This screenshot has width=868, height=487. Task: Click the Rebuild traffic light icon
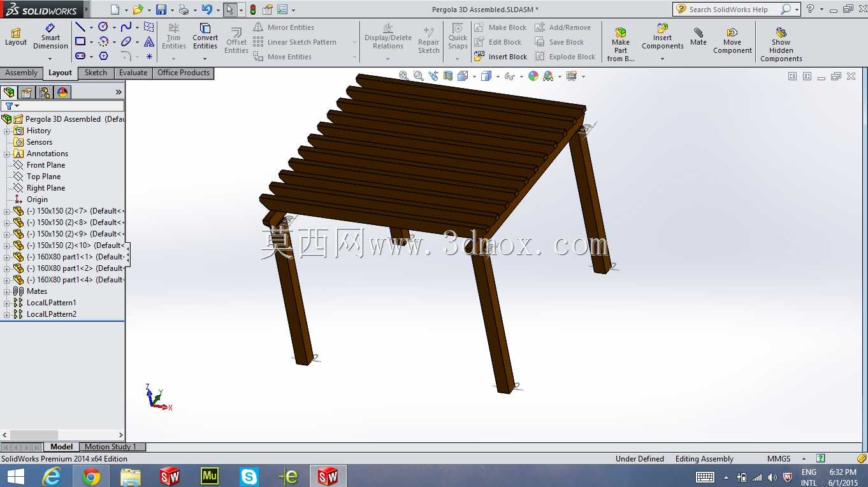[253, 10]
